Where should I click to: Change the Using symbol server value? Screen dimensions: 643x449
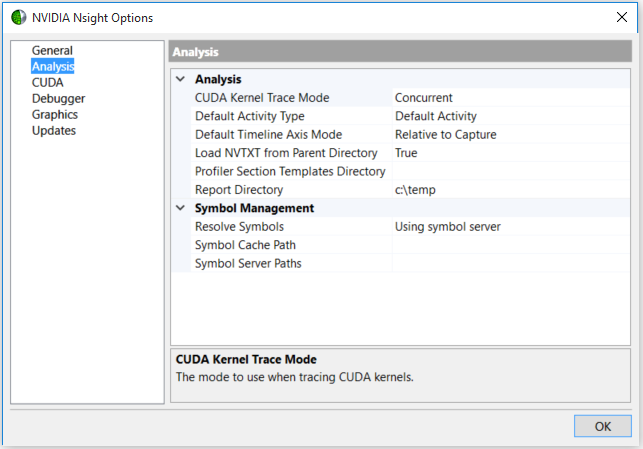[511, 226]
